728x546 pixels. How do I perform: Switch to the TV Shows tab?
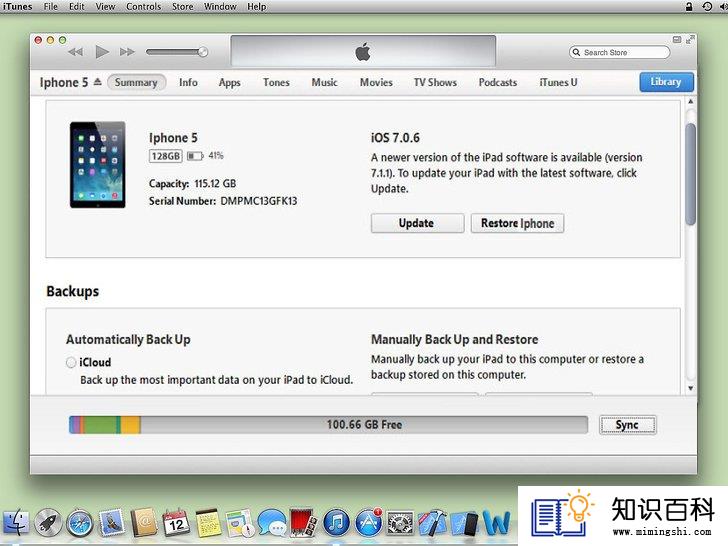click(x=435, y=82)
